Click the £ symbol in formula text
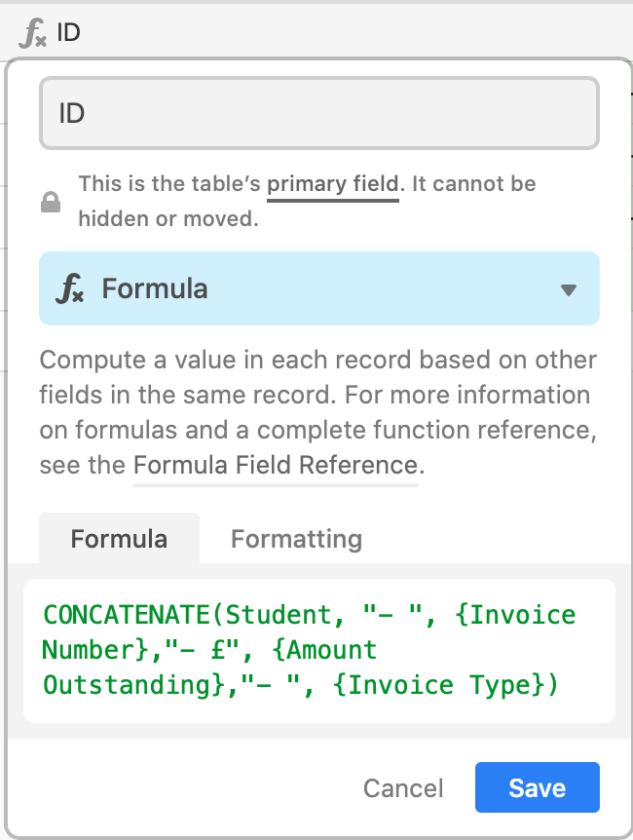The height and width of the screenshot is (840, 633). pyautogui.click(x=217, y=650)
